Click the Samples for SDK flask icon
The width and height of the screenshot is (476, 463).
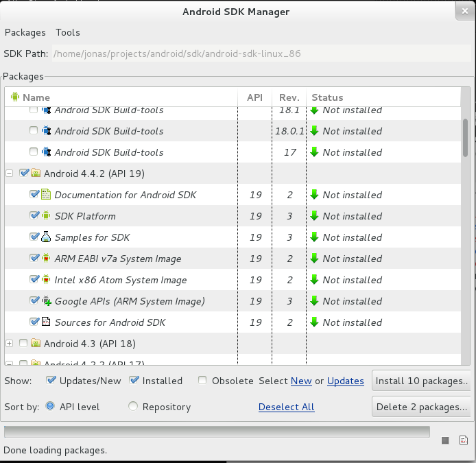[46, 237]
